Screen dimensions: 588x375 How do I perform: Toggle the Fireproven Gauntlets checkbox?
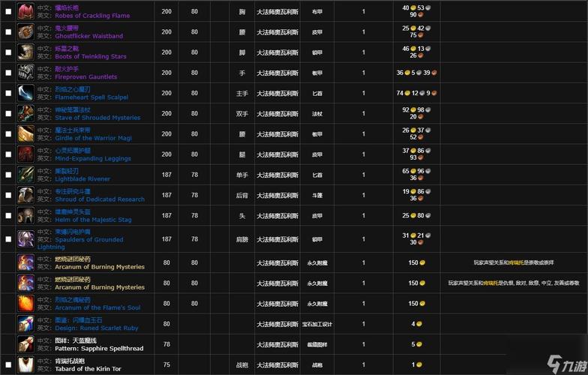(8, 73)
